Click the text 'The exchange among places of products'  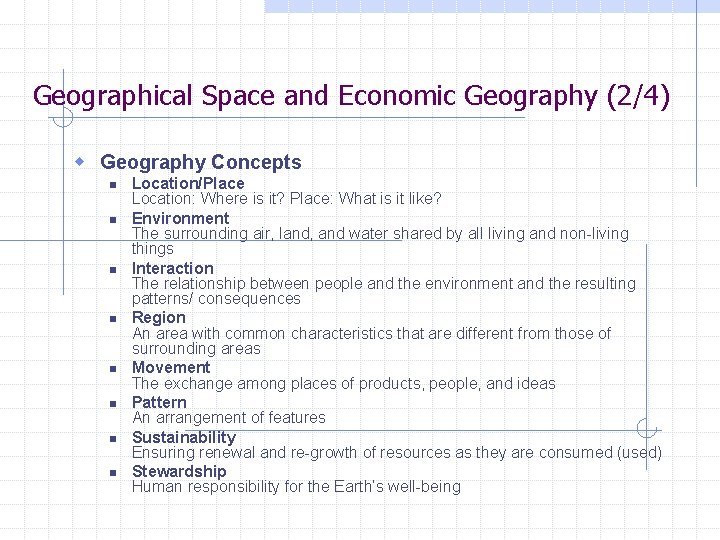[x=277, y=383]
